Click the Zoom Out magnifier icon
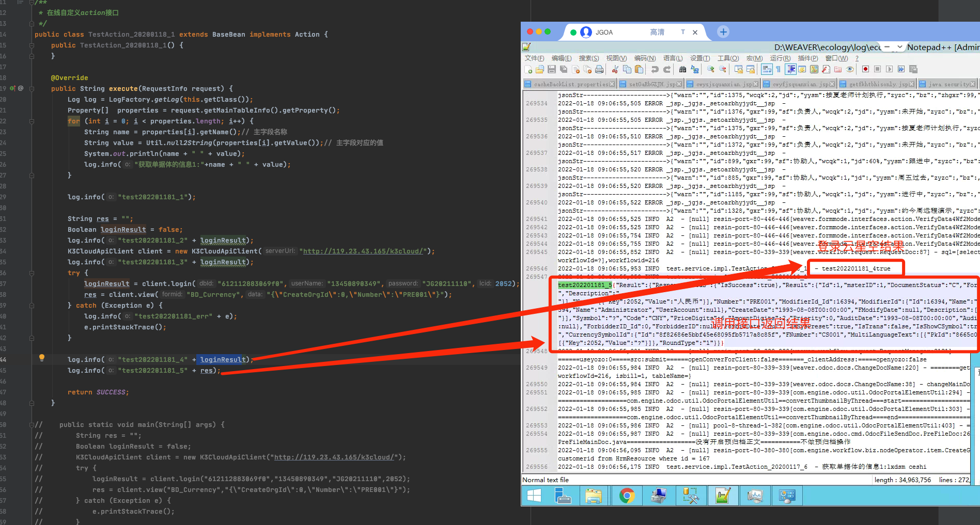 723,69
